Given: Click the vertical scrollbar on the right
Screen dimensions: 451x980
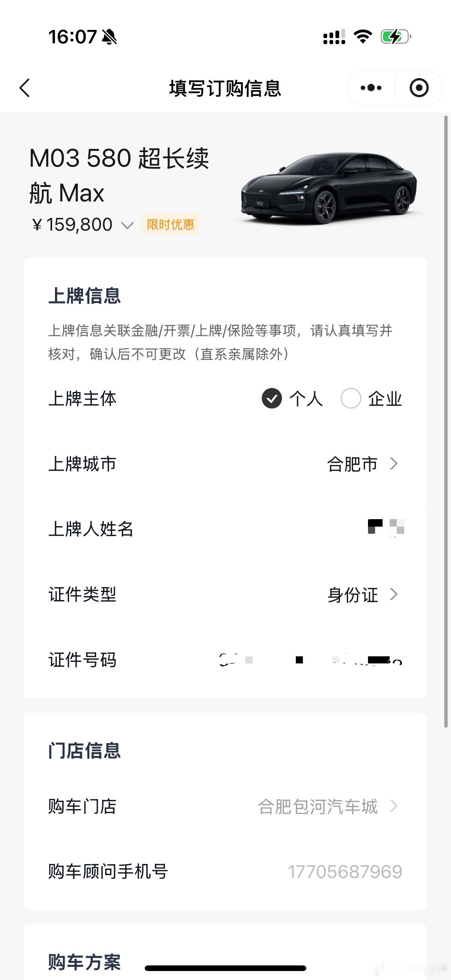Looking at the screenshot, I should (x=446, y=422).
